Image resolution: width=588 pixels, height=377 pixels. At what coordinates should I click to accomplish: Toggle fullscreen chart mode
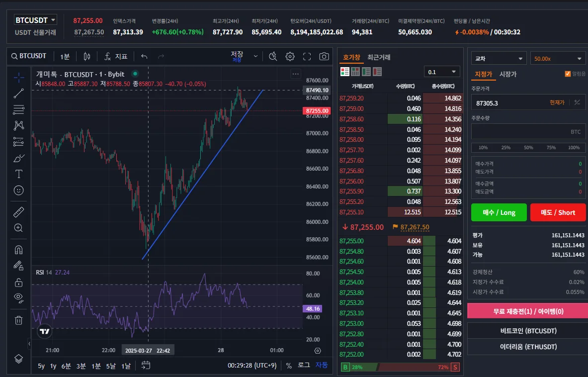pos(307,57)
